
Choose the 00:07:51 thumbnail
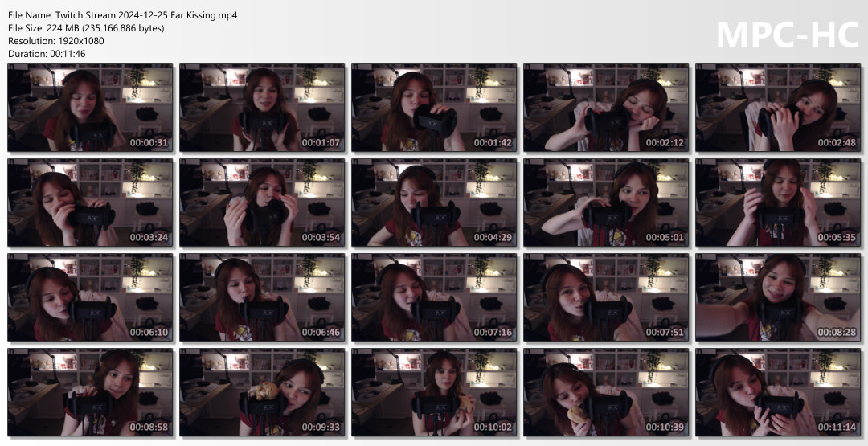606,297
